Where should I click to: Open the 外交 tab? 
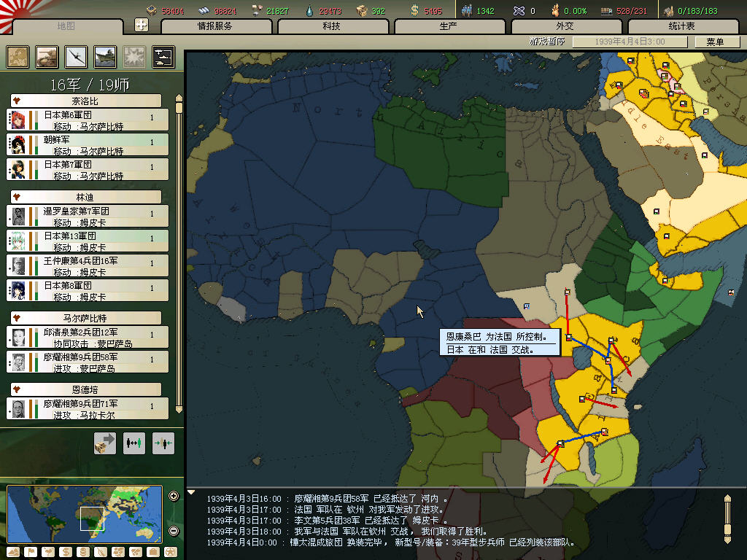pos(565,26)
